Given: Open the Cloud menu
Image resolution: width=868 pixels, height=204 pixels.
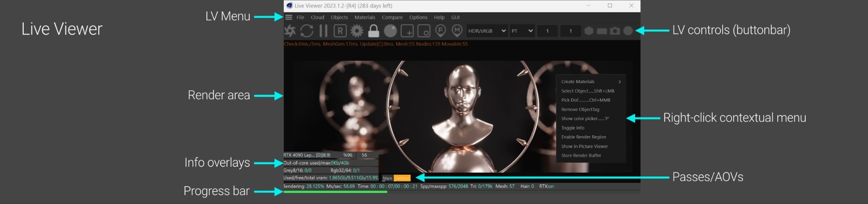Looking at the screenshot, I should click(317, 17).
